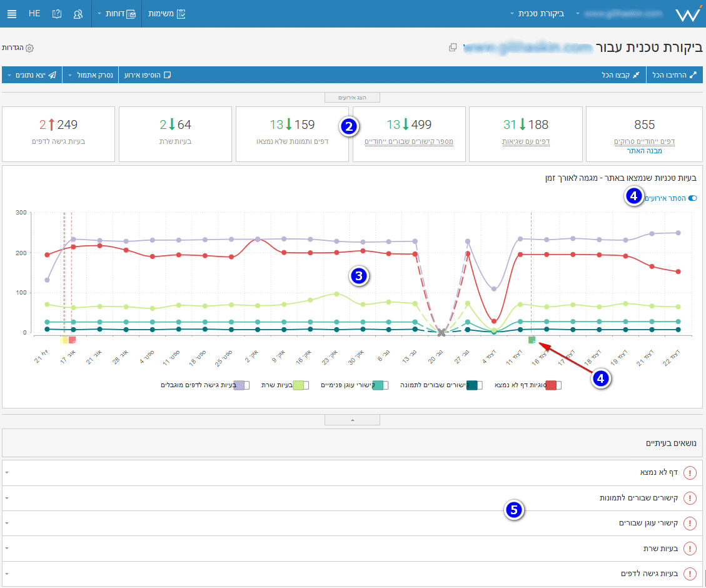706x588 pixels.
Task: Open the hamburger main menu
Action: pos(12,14)
